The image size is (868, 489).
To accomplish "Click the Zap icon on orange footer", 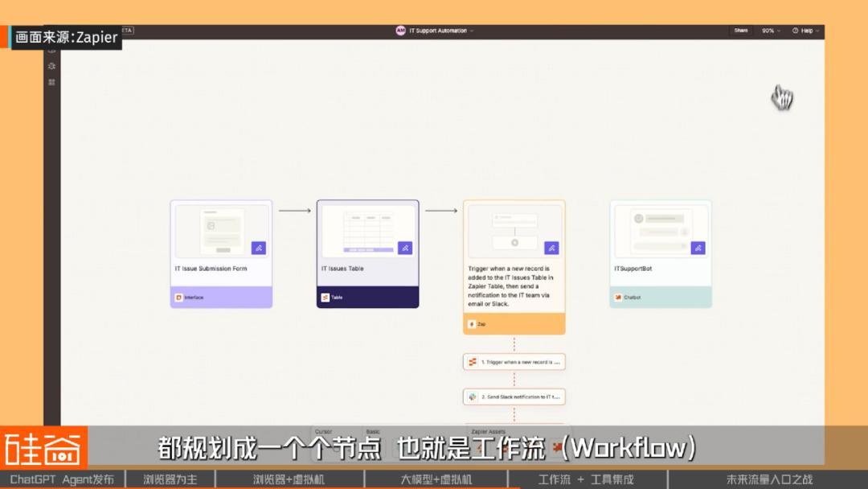I will [472, 324].
